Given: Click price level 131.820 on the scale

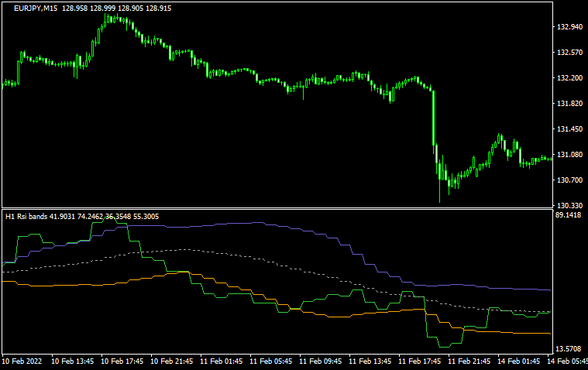Looking at the screenshot, I should [570, 103].
